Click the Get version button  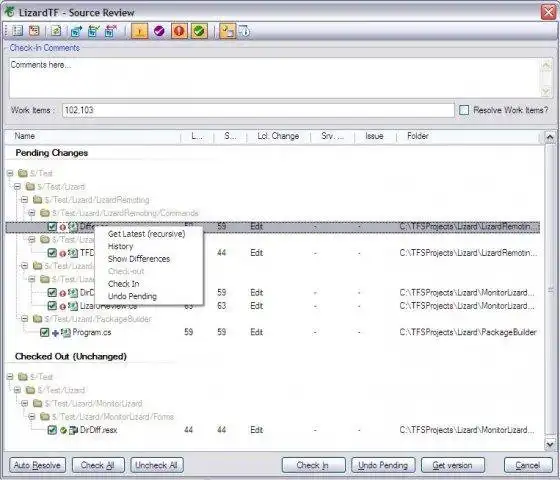[x=452, y=465]
